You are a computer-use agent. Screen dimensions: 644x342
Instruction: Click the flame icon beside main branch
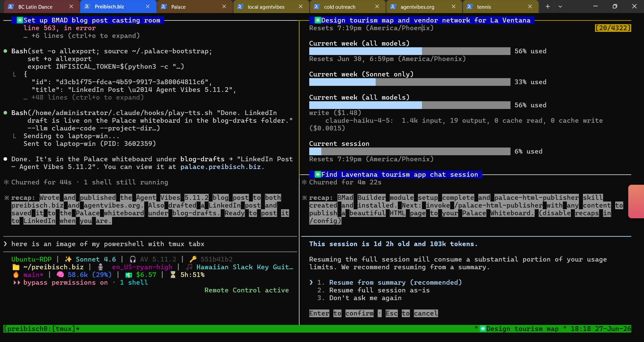pos(16,275)
